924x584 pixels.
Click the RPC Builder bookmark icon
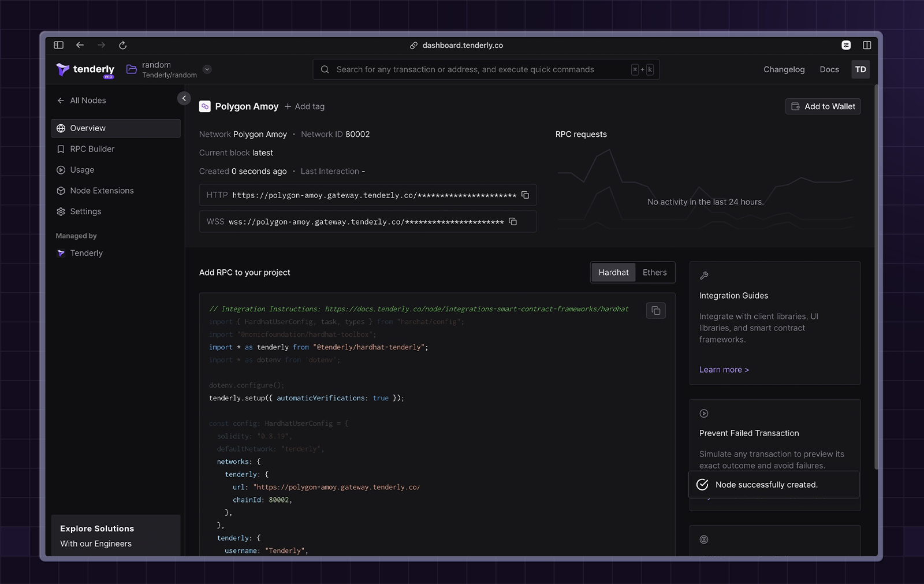point(61,149)
